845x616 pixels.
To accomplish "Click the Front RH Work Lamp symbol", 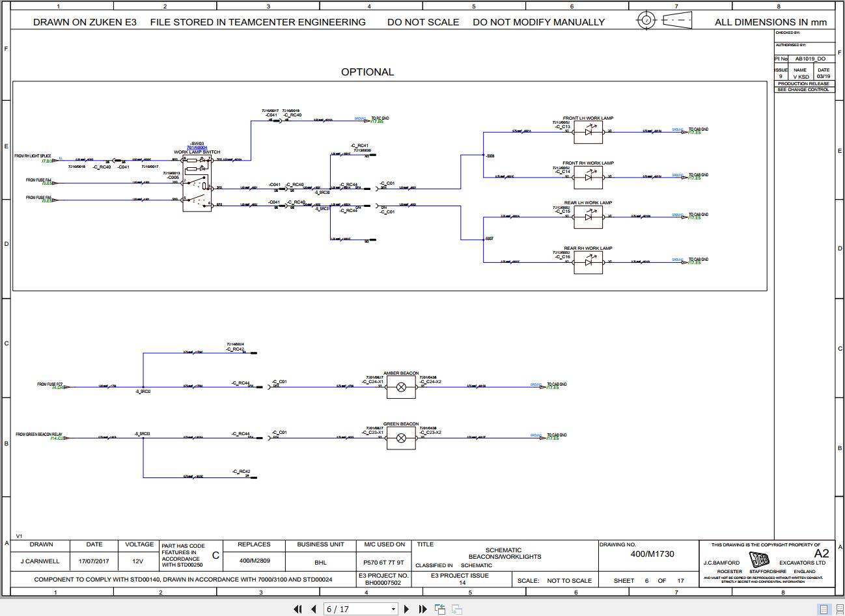I will [x=588, y=177].
